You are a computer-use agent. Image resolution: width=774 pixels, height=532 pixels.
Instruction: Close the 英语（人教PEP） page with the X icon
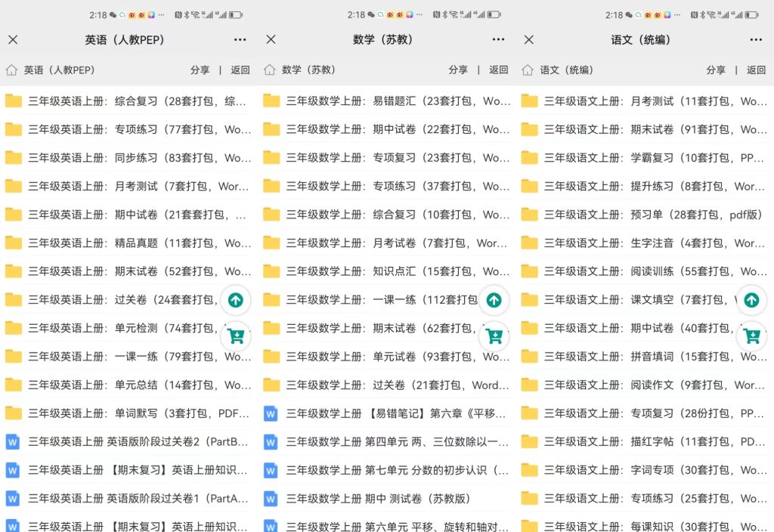click(x=13, y=40)
